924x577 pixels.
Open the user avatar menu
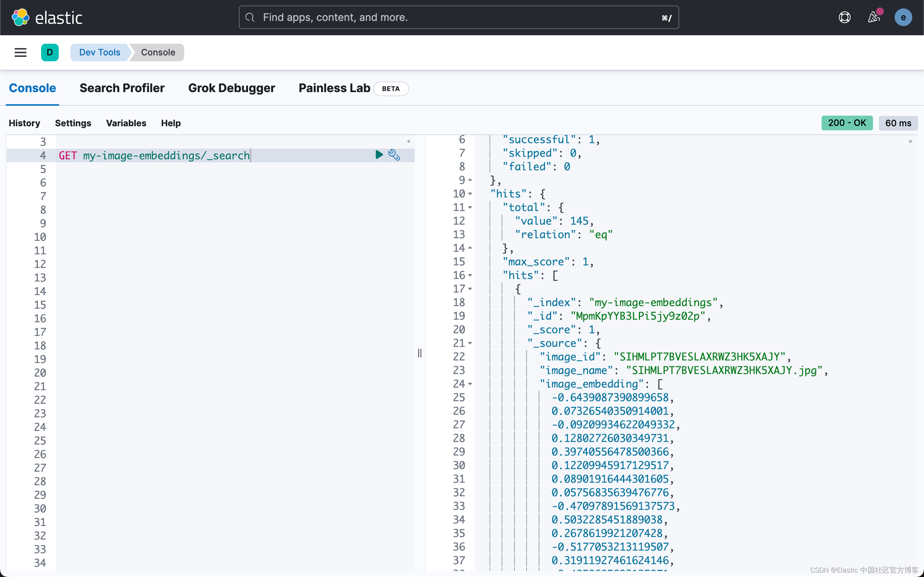tap(903, 18)
